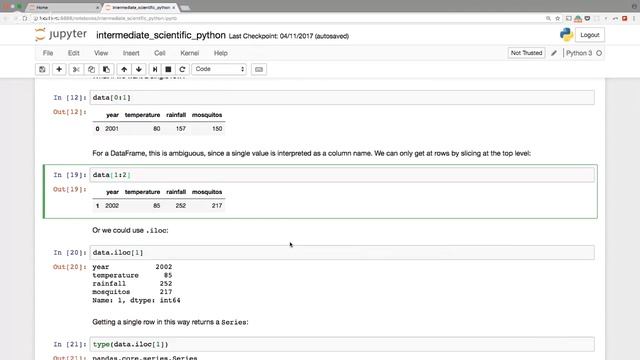Click the Out[19]: prompt

[x=70, y=189]
